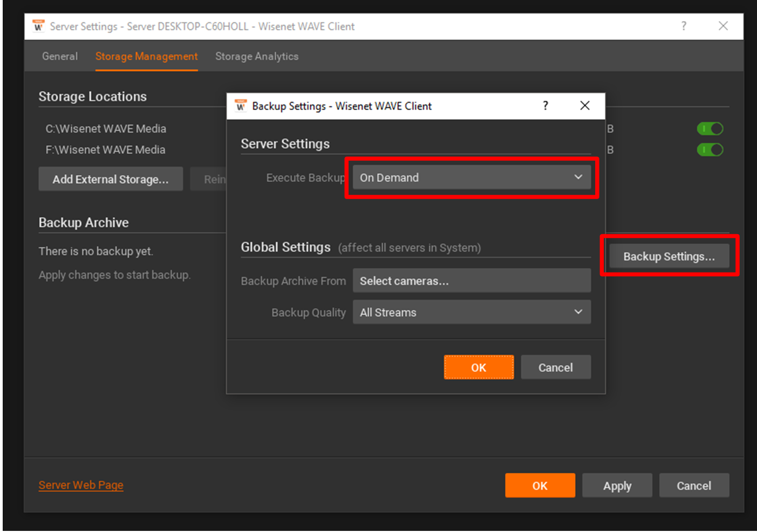Apply changes in Server Settings window
Image resolution: width=757 pixels, height=532 pixels.
coord(617,486)
